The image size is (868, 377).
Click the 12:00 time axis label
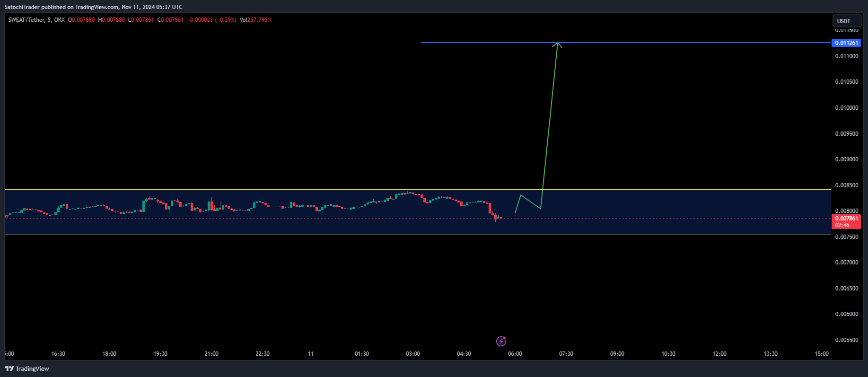click(719, 354)
